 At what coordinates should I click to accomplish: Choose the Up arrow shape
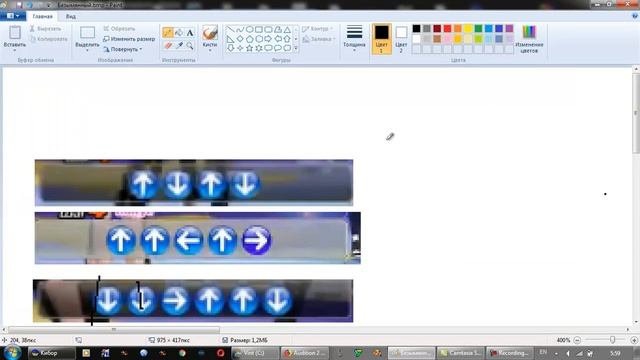click(287, 39)
